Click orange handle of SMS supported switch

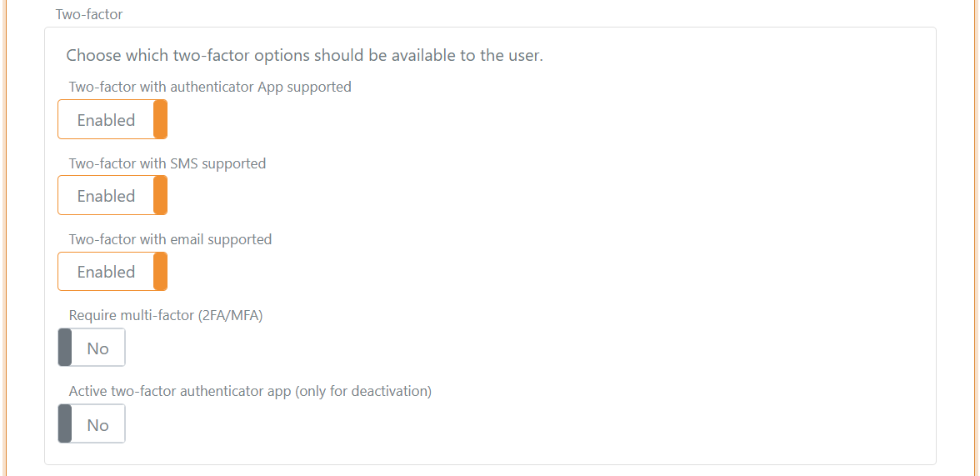(161, 195)
